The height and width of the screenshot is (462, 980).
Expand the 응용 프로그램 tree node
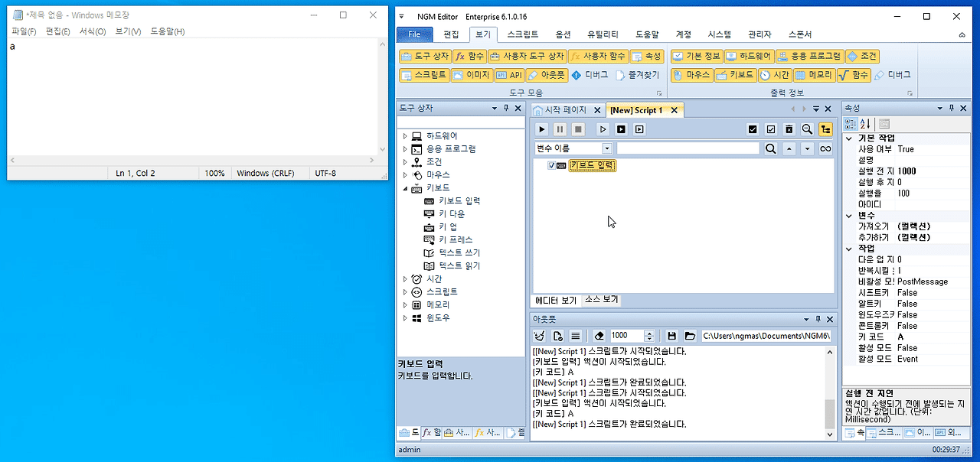pyautogui.click(x=405, y=149)
